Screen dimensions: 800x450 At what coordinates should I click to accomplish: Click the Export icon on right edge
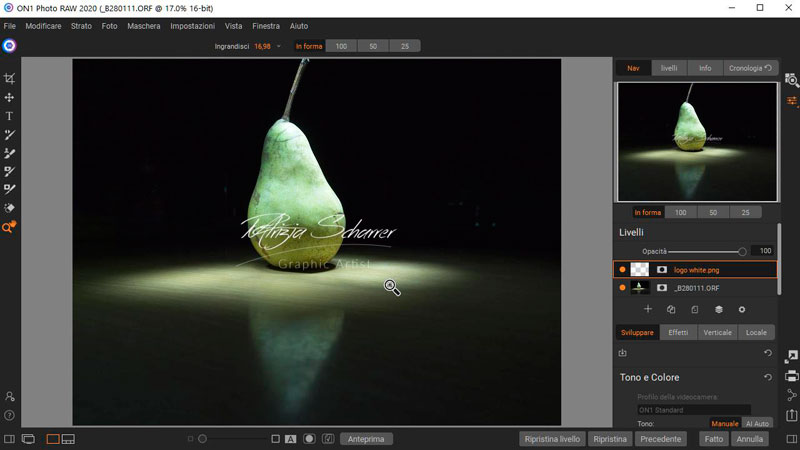tap(791, 415)
